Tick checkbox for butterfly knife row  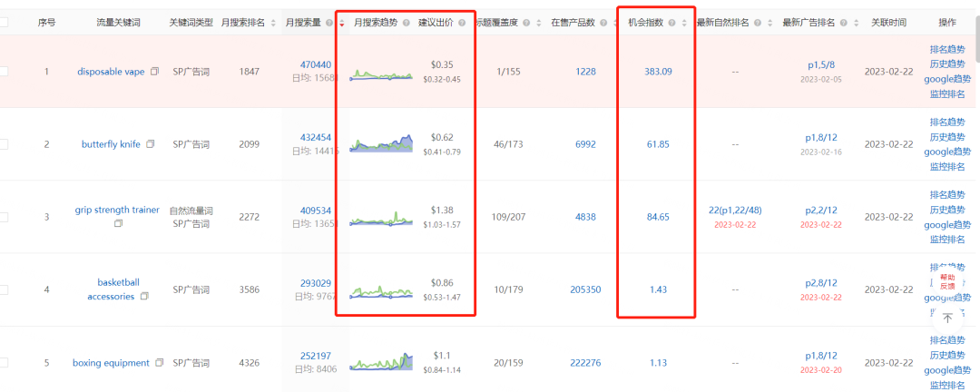pos(4,143)
